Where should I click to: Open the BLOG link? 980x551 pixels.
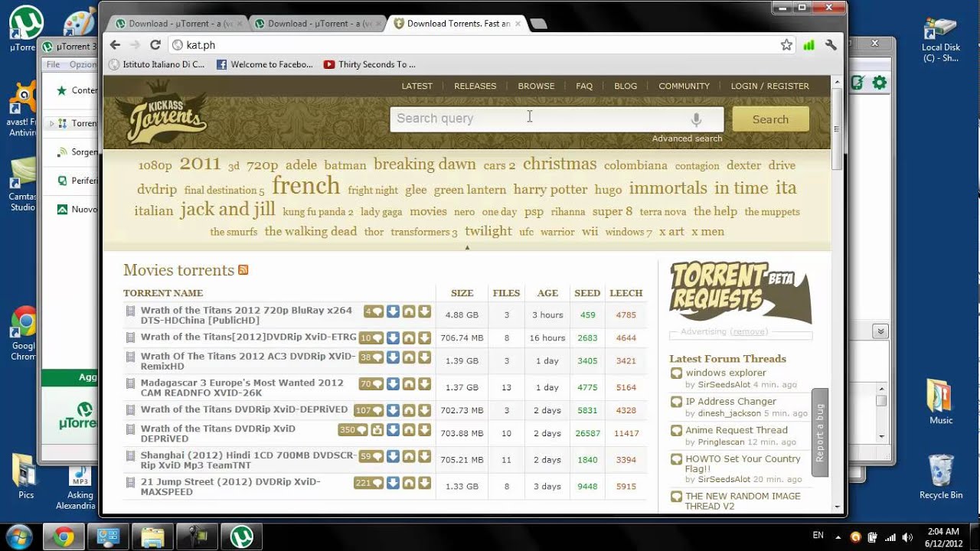point(626,86)
